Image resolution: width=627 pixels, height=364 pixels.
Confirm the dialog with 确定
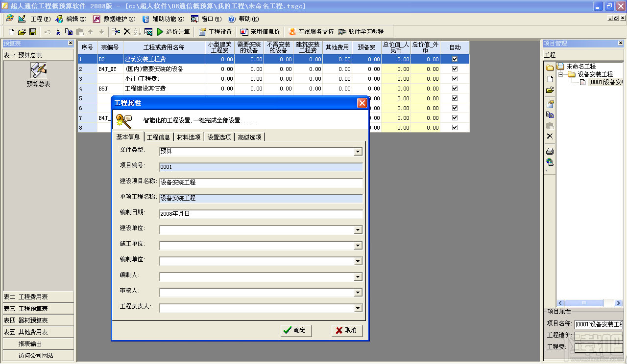pyautogui.click(x=296, y=330)
